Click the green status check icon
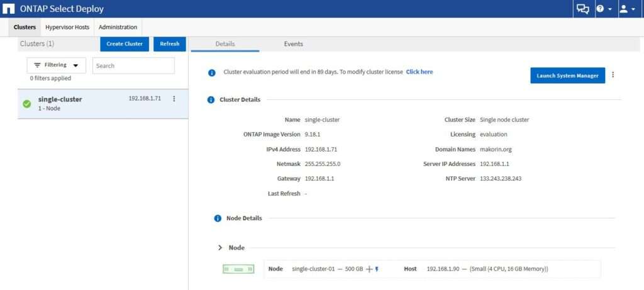 26,104
